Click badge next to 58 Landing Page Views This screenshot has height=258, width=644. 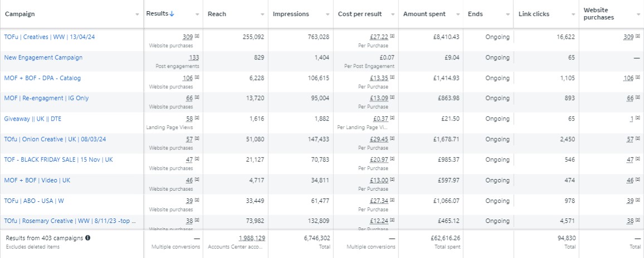coord(197,119)
